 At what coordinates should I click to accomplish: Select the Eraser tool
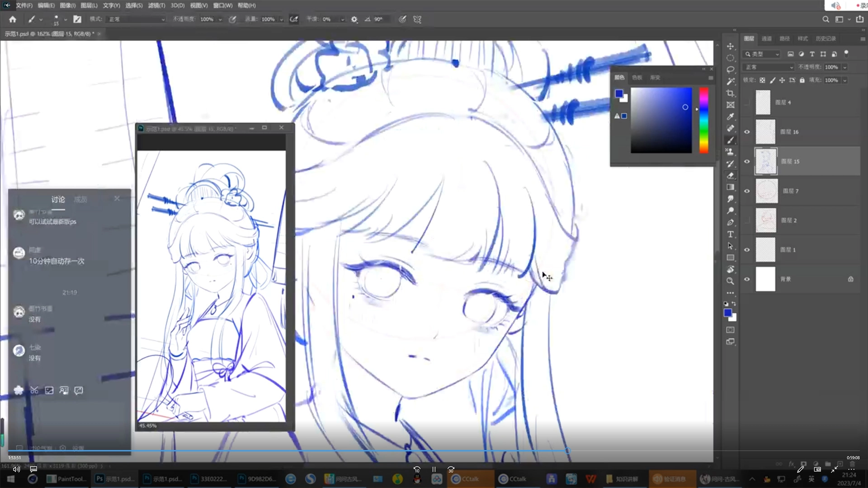(730, 175)
